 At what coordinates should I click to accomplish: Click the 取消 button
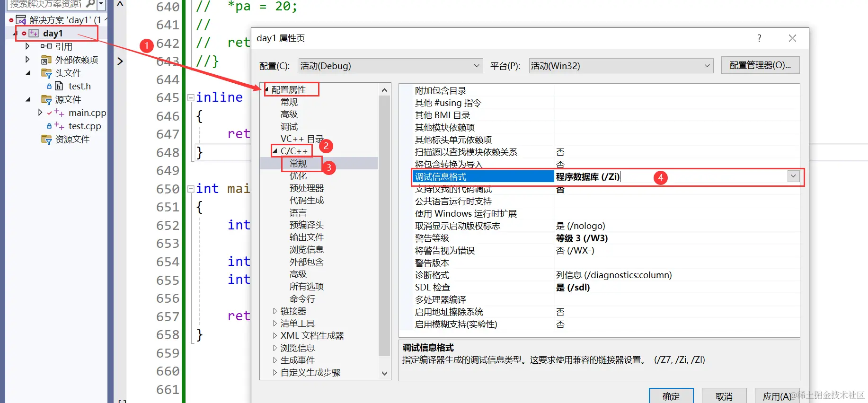(x=724, y=396)
